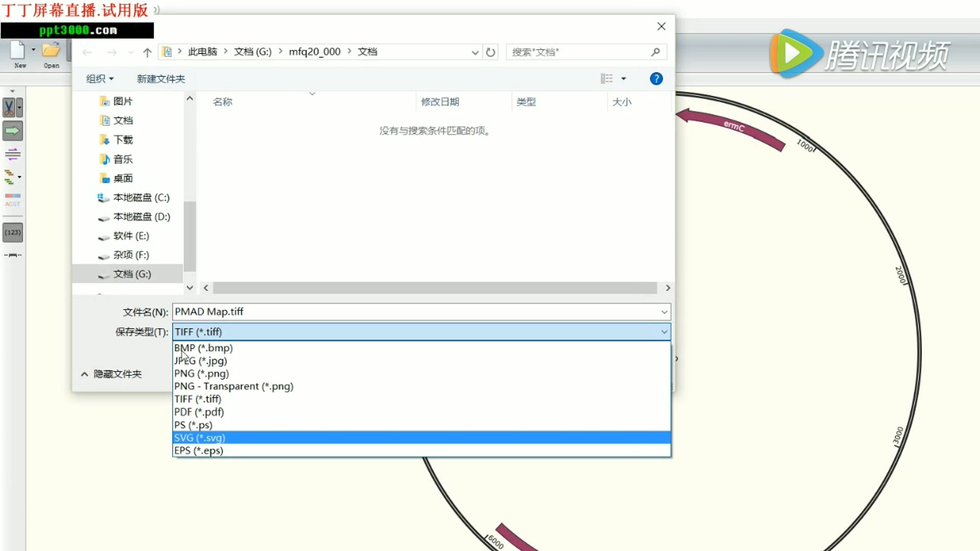Choose TIFF (*.tiff) from the list
This screenshot has width=980, height=551.
point(422,399)
